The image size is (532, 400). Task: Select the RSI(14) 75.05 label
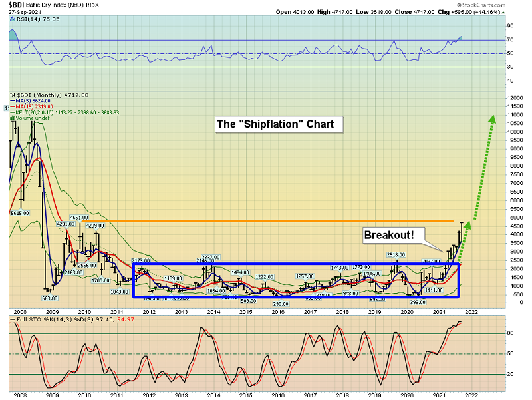[x=38, y=19]
